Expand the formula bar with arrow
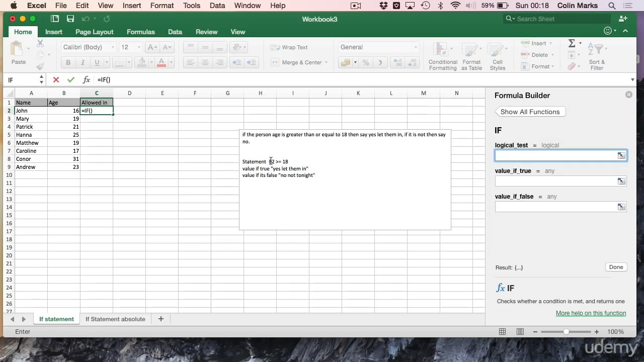 [x=632, y=79]
